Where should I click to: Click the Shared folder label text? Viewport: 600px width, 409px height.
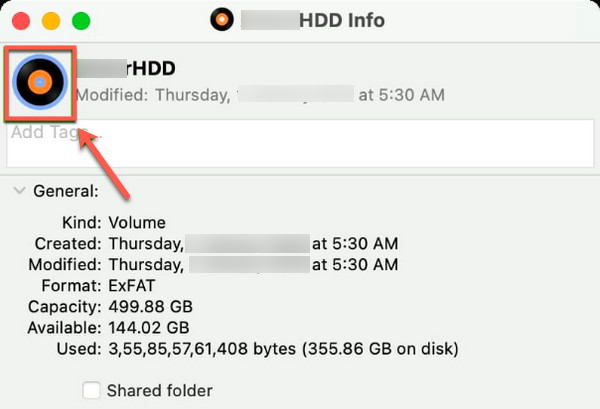(x=159, y=390)
